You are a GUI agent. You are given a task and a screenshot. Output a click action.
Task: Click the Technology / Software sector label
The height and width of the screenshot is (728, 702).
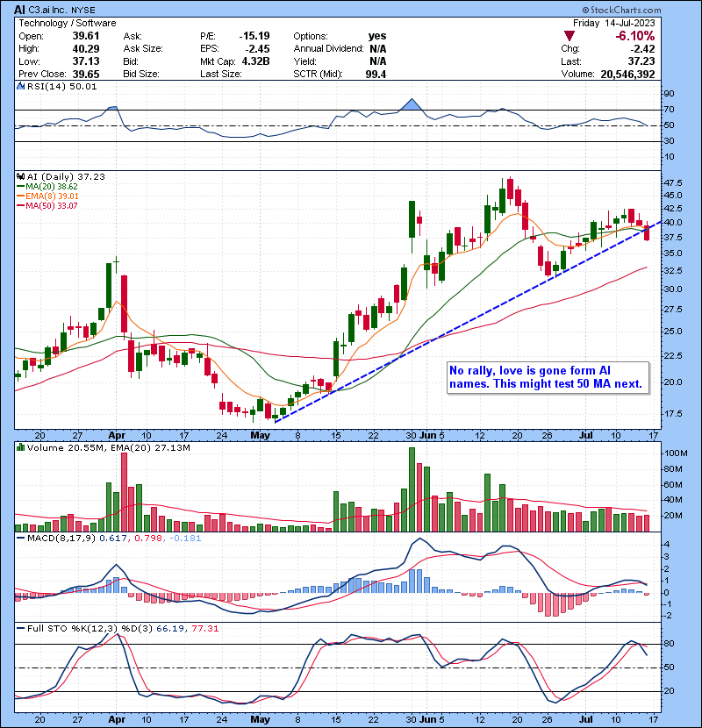tap(60, 24)
